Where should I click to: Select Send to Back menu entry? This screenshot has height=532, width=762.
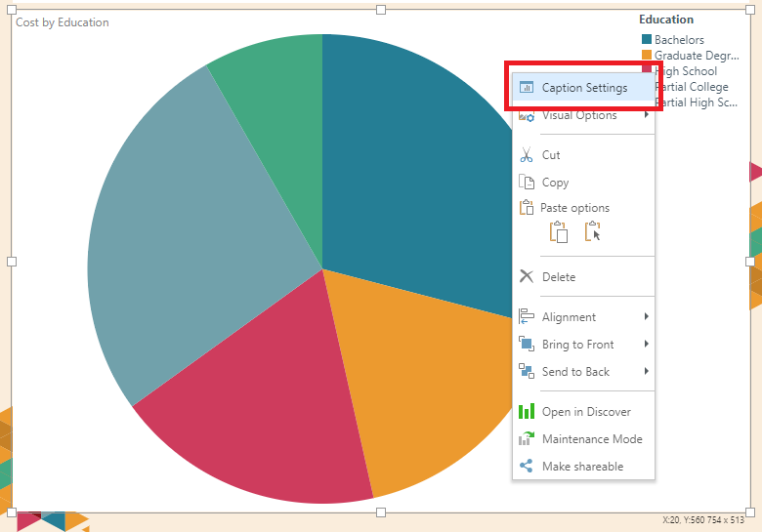click(575, 372)
